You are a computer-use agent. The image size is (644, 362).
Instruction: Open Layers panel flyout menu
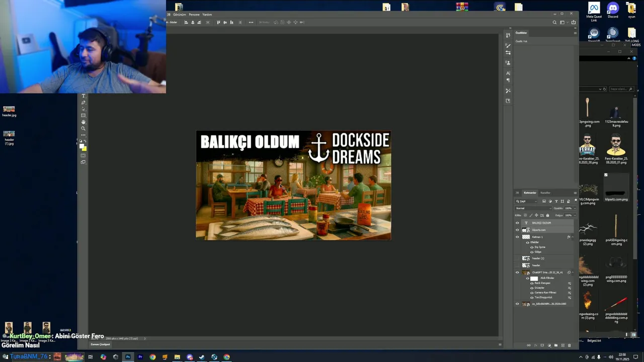click(575, 193)
